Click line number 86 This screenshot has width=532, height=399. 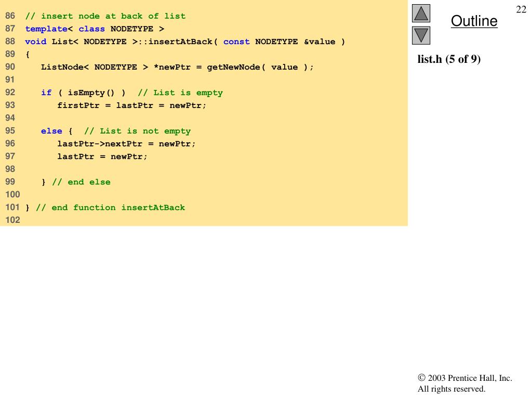(x=10, y=16)
